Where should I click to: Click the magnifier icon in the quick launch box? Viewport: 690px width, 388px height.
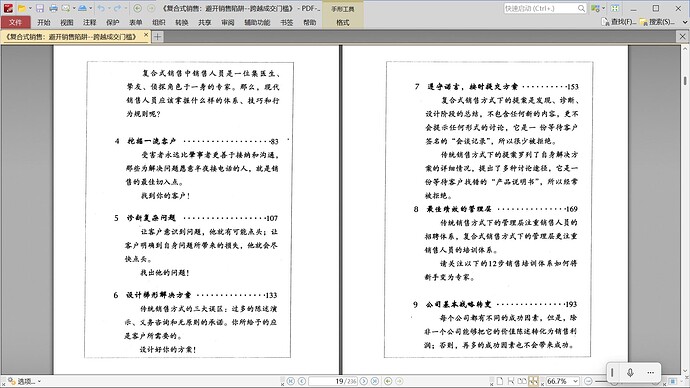[581, 8]
